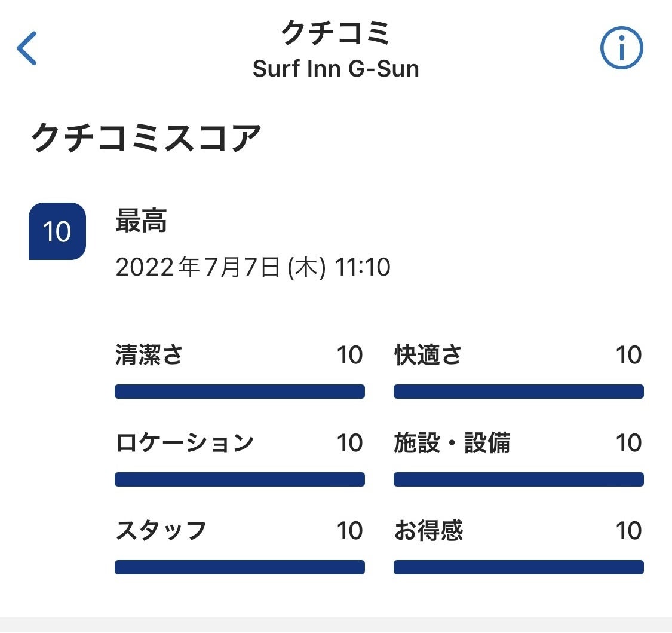
Task: Tap the お得感 category label
Action: coord(428,531)
